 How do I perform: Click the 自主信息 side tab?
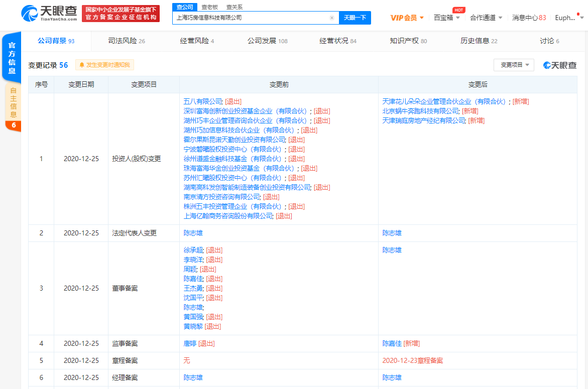(13, 107)
